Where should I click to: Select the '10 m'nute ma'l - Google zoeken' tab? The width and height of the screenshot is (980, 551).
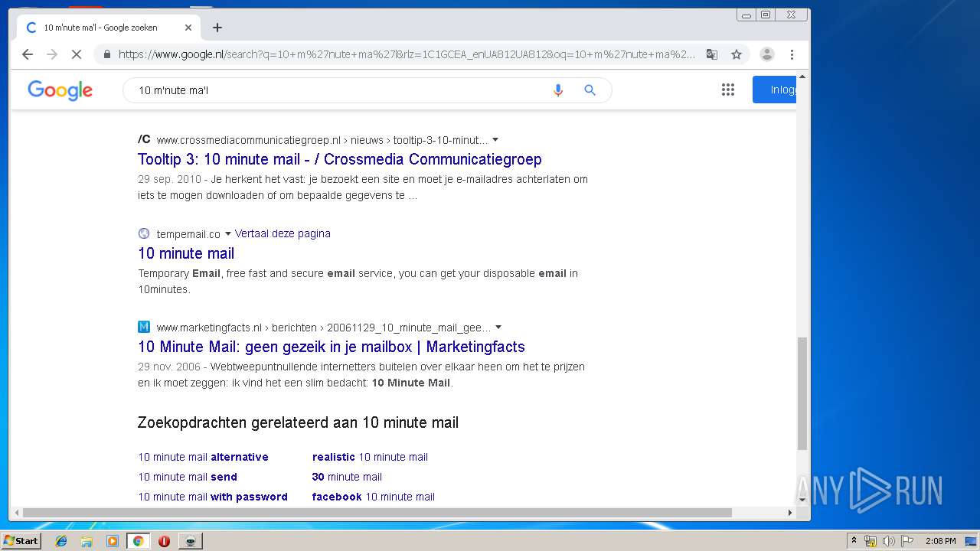(109, 28)
